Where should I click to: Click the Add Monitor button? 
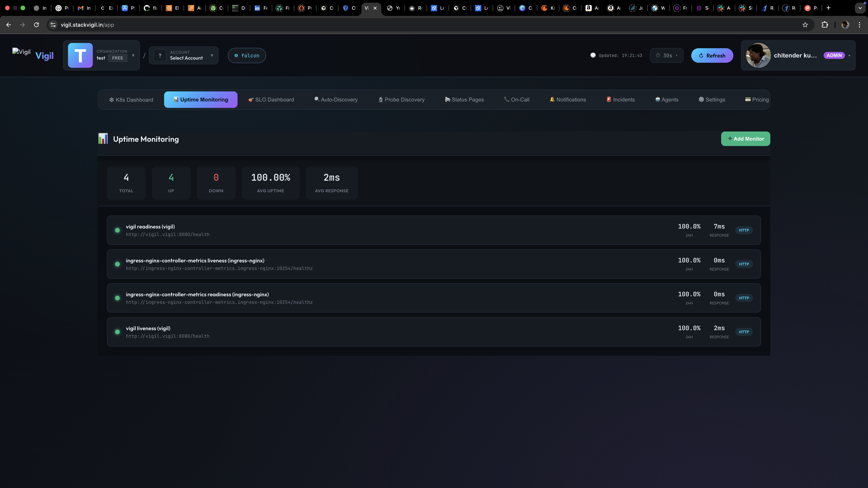[x=745, y=138]
